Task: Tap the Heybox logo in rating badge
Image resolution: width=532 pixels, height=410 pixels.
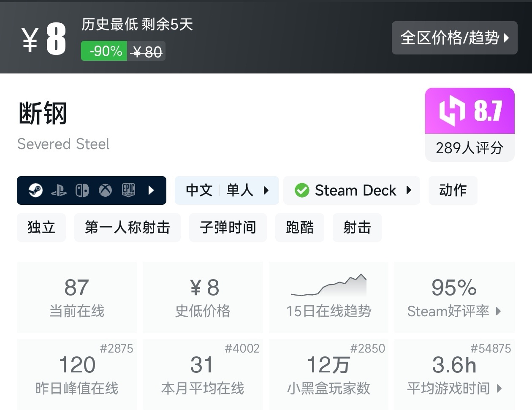Action: pos(452,111)
